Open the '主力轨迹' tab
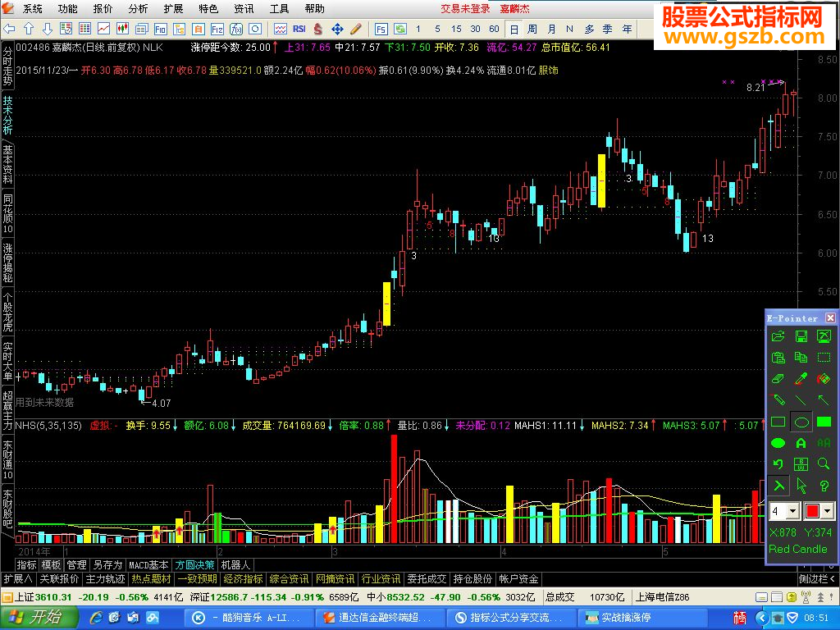The height and width of the screenshot is (630, 840). point(105,578)
